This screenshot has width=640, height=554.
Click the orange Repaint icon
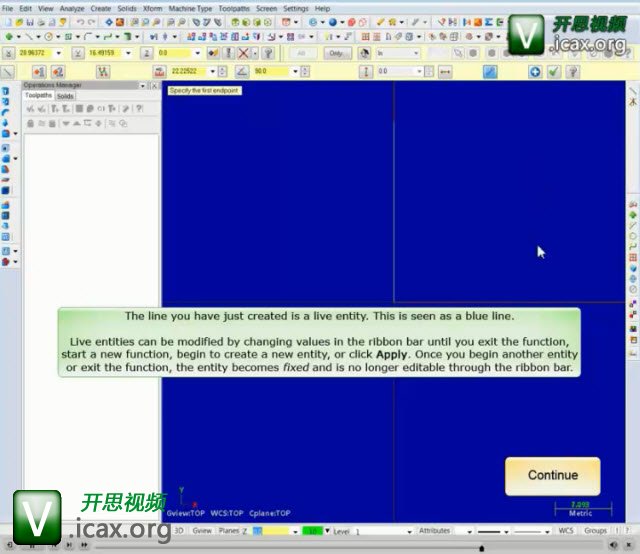120,22
